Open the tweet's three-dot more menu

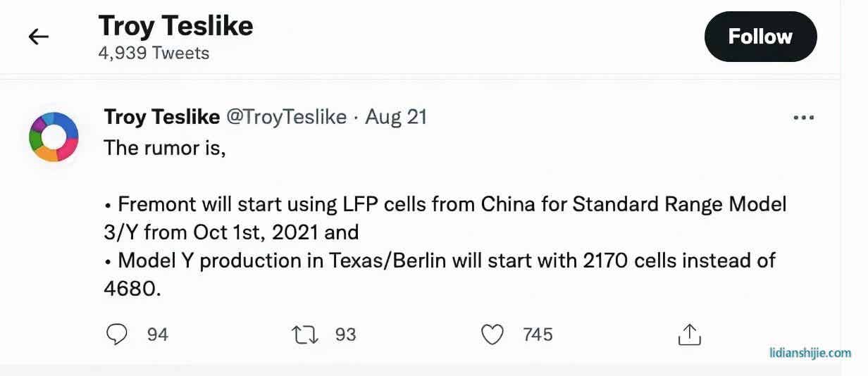(803, 118)
